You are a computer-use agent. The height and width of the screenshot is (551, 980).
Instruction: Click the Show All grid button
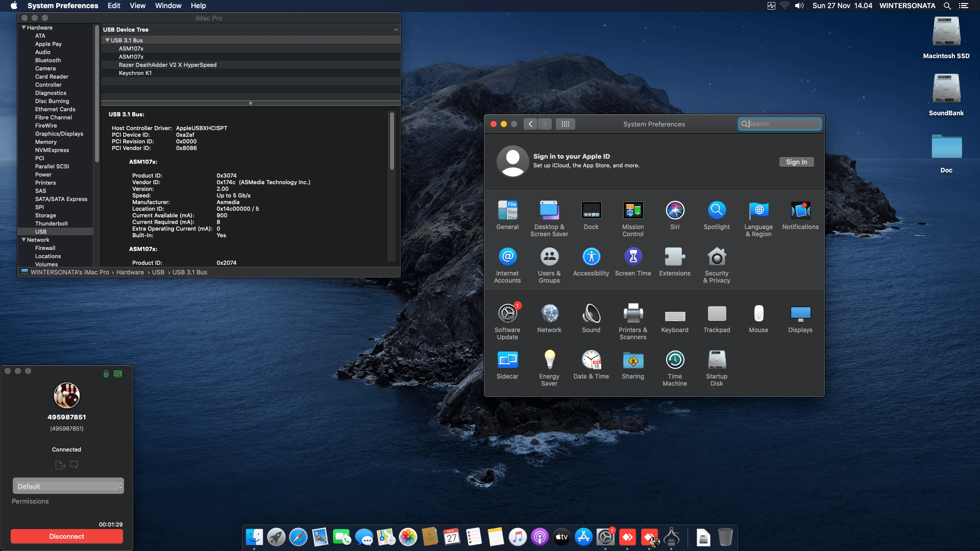click(565, 124)
